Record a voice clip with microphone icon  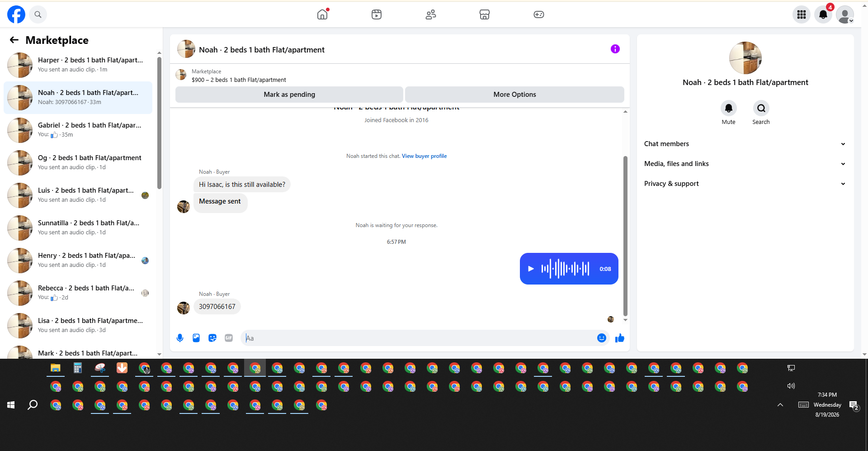coord(180,338)
